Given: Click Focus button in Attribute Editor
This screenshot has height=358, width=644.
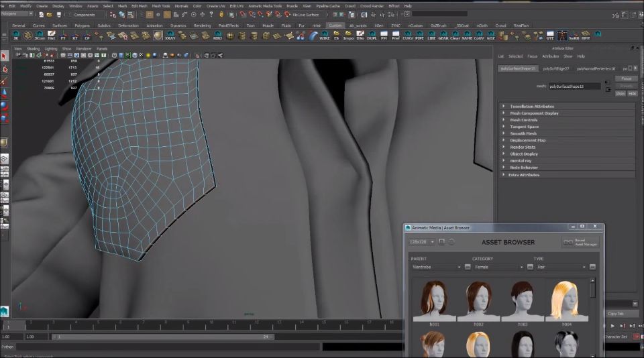Looking at the screenshot, I should pos(626,78).
